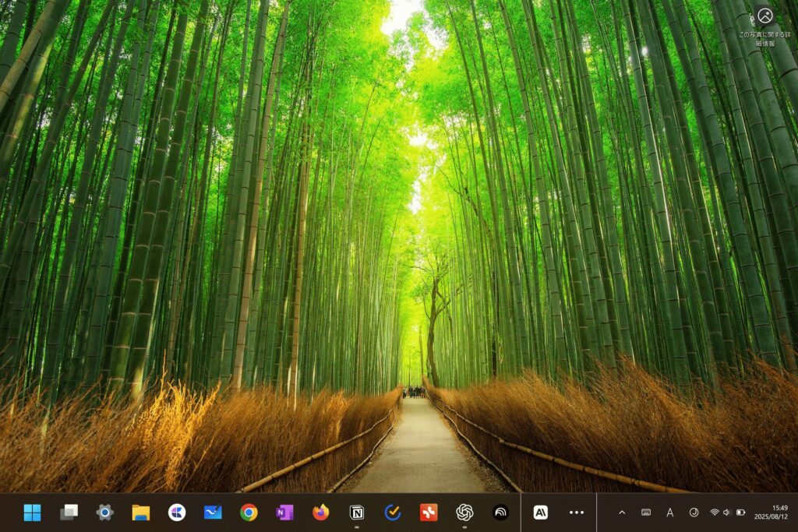Click the desktop photo details icon
This screenshot has width=798, height=532.
point(764,15)
